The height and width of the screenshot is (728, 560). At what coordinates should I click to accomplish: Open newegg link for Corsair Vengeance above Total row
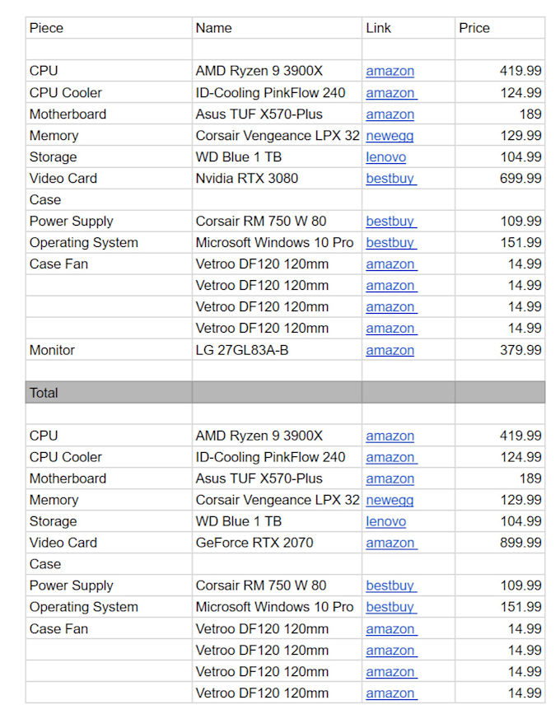coord(390,136)
